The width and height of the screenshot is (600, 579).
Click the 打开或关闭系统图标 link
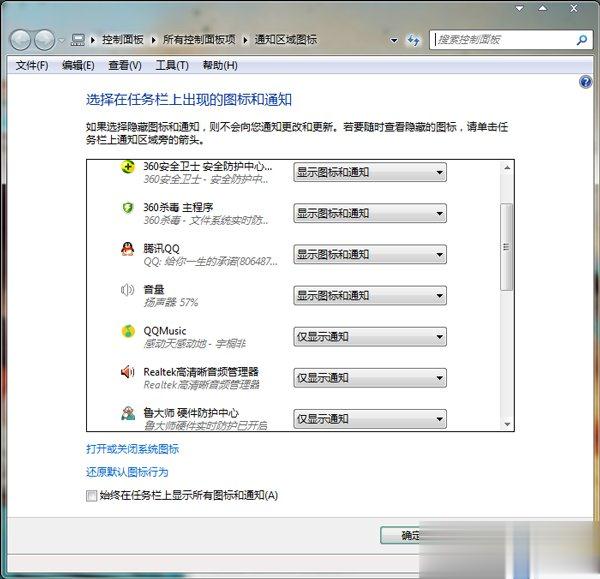coord(132,449)
